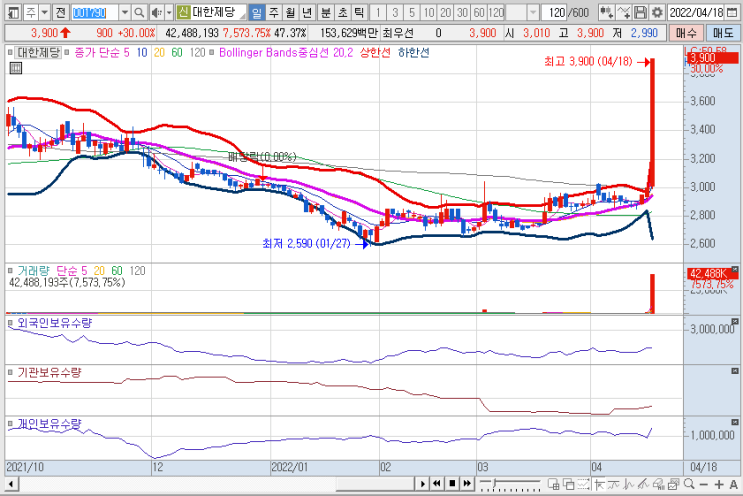Click the 최우선 price label
The width and height of the screenshot is (743, 496).
coord(398,33)
